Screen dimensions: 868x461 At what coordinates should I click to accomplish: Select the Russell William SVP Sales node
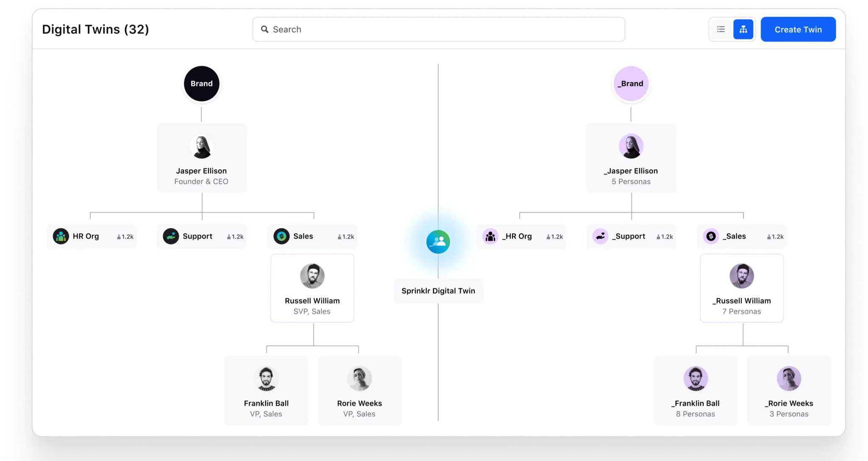coord(312,289)
